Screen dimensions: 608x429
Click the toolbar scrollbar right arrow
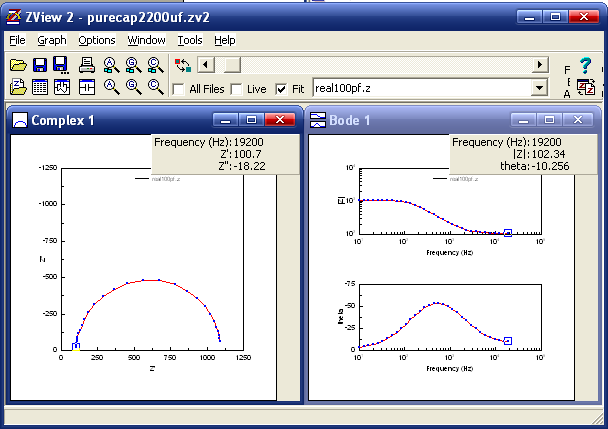pos(540,65)
